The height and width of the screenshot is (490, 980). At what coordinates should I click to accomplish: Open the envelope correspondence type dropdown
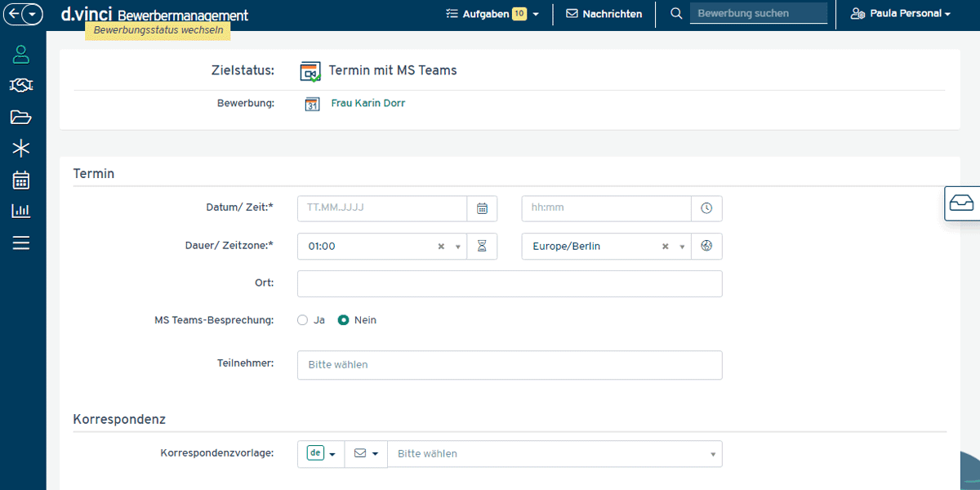pos(366,454)
